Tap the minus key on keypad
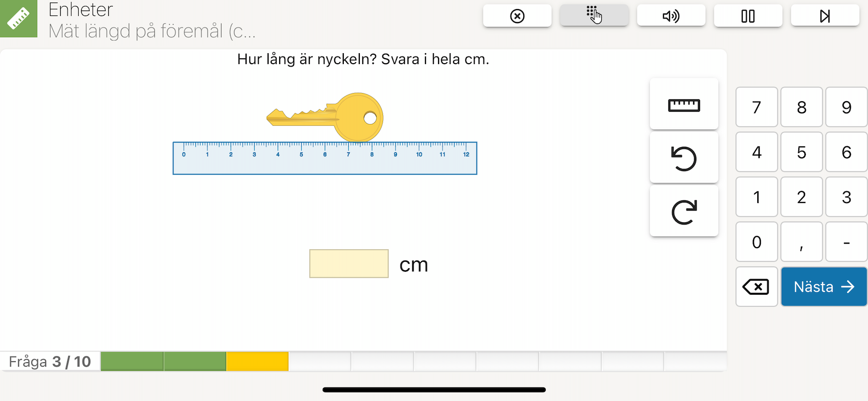The width and height of the screenshot is (868, 401). [x=846, y=242]
